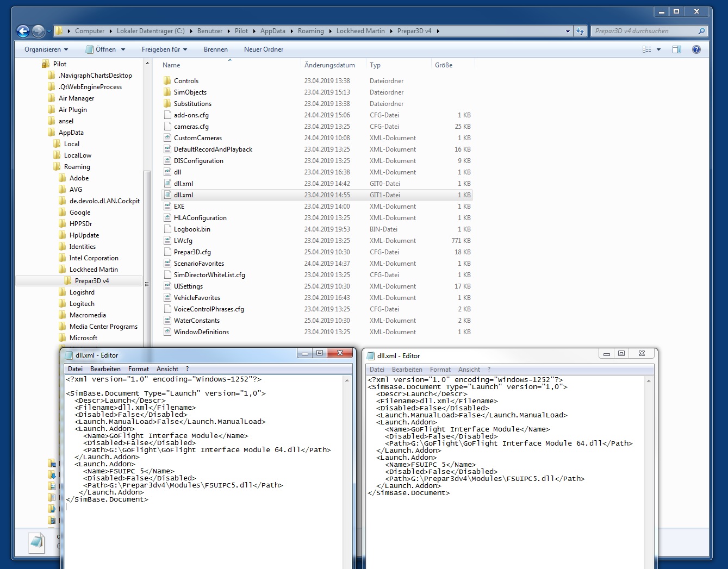Open the Organisieren dropdown menu

pyautogui.click(x=46, y=49)
